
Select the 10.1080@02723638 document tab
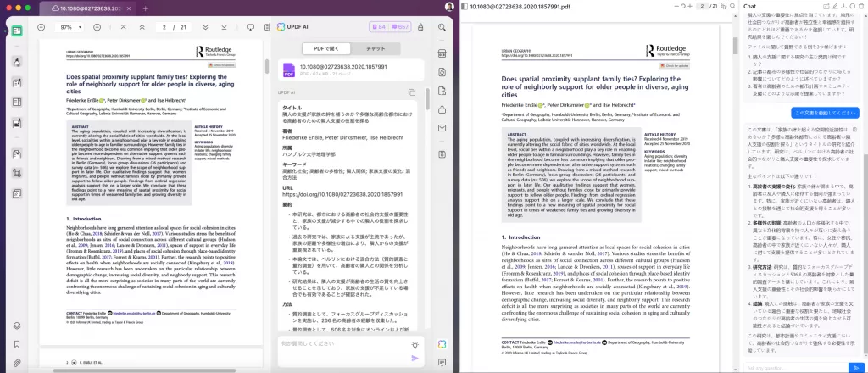[86, 8]
